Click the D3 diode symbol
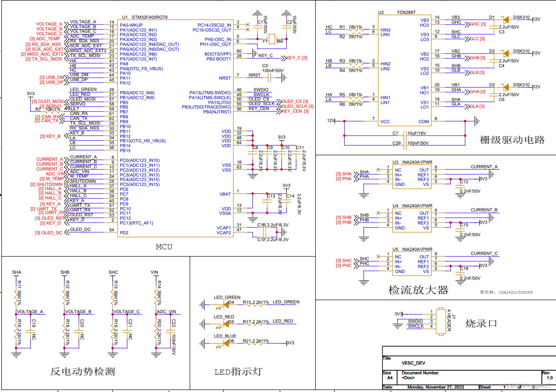Screen dimensions: 556x392 click(x=506, y=87)
